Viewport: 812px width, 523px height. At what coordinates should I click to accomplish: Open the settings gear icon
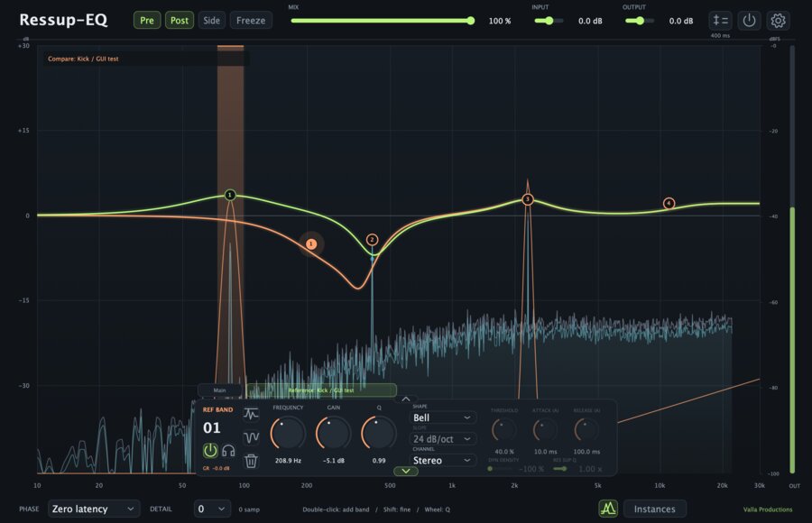(x=778, y=21)
